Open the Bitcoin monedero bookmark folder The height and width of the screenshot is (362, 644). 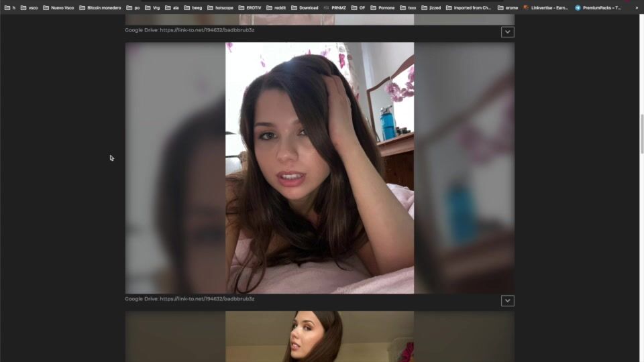[x=100, y=7]
